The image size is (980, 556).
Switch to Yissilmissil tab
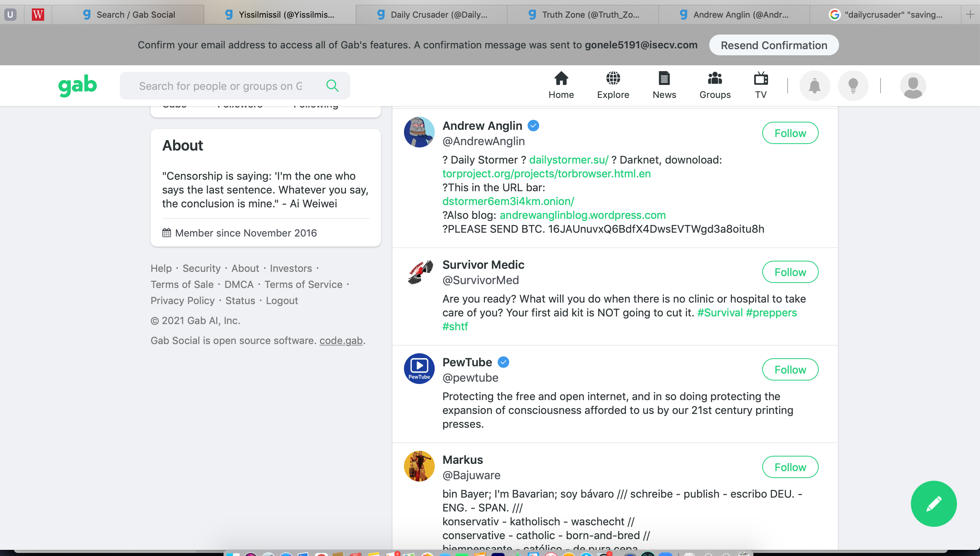click(x=280, y=15)
